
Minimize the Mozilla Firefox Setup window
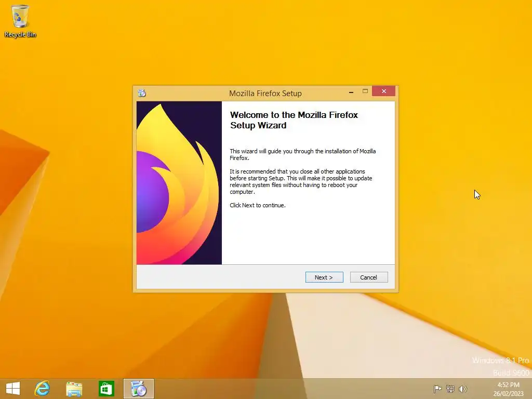pyautogui.click(x=351, y=91)
